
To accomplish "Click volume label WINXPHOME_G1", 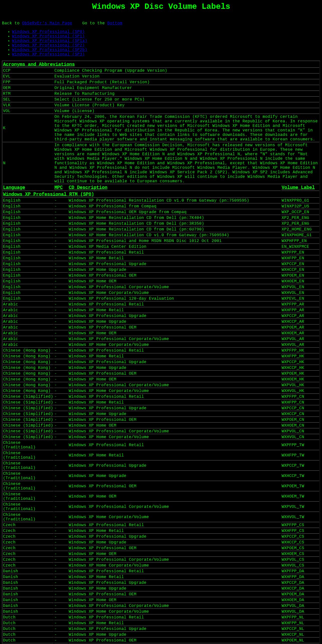I will [296, 235].
